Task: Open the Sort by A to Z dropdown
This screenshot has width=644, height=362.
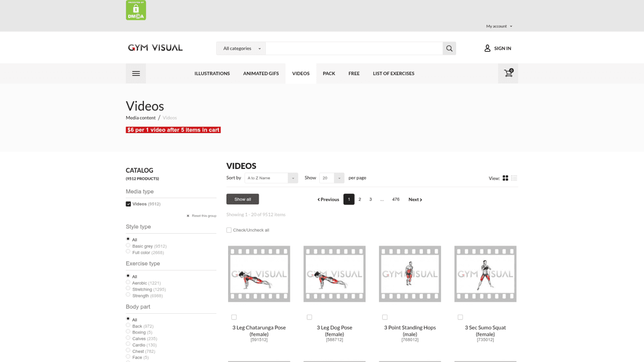Action: click(271, 178)
